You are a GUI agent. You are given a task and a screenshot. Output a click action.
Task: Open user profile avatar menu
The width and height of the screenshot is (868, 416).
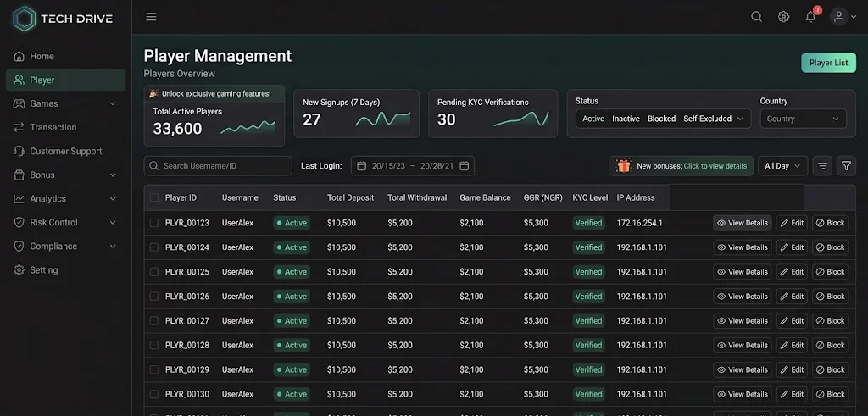click(838, 17)
